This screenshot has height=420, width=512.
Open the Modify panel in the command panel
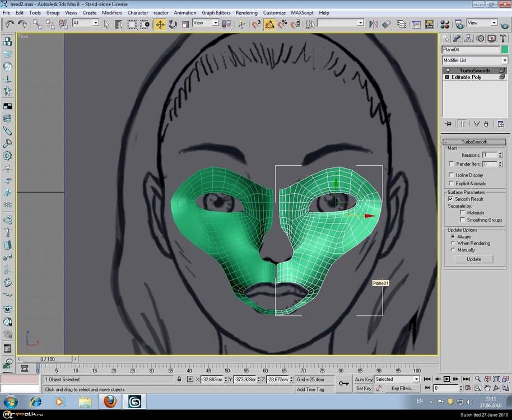point(456,38)
